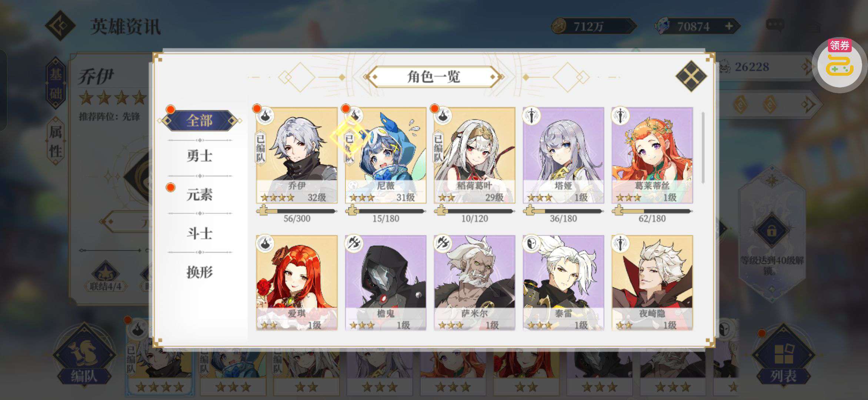
Task: Open the 换形 filter tab
Action: pyautogui.click(x=200, y=272)
